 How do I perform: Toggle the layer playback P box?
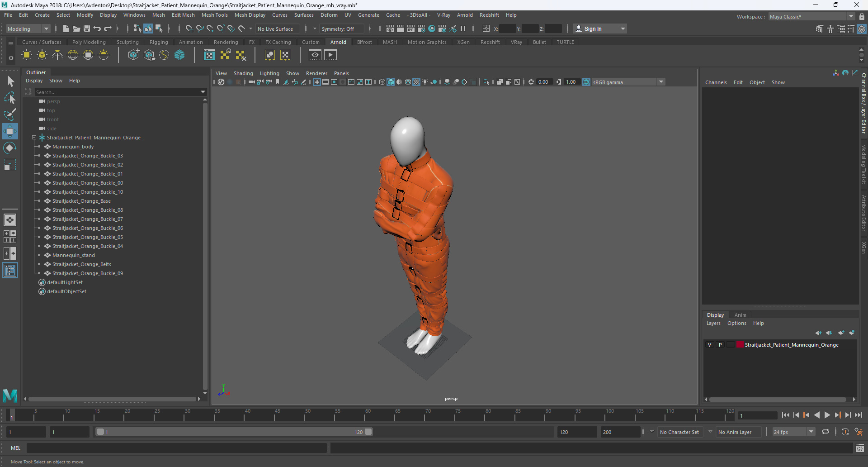point(720,345)
